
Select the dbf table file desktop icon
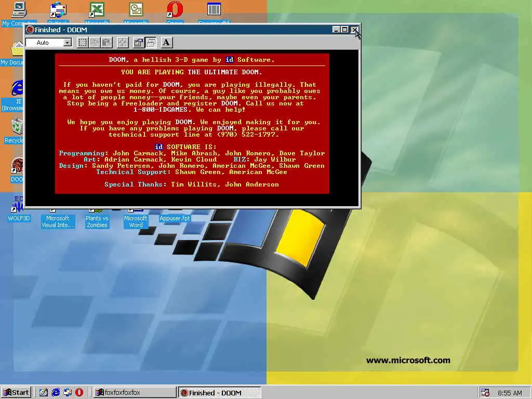point(214,13)
